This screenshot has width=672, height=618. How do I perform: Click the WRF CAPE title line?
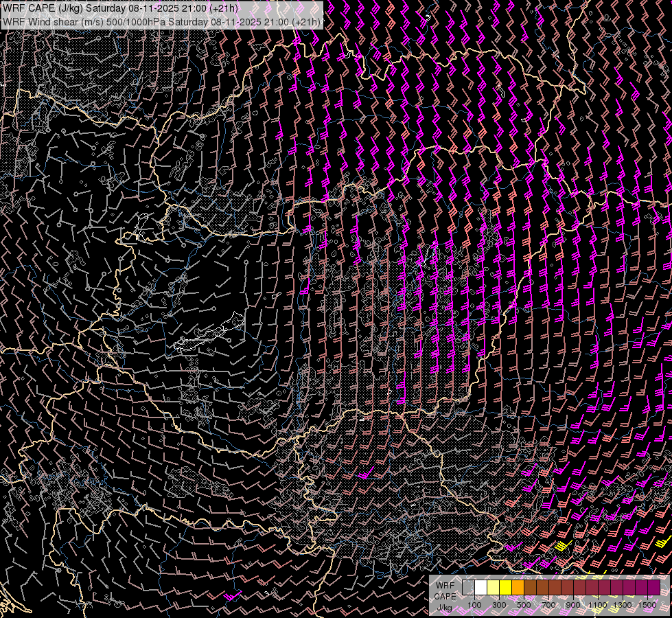(x=121, y=8)
